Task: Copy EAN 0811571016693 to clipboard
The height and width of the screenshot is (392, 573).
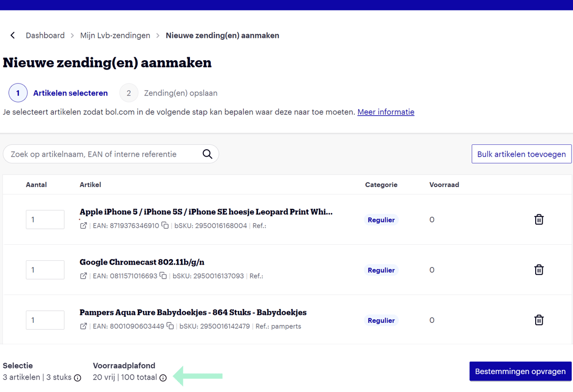Action: tap(163, 276)
